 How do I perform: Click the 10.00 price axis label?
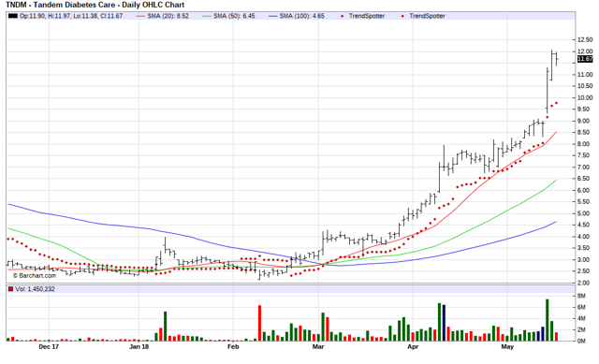pos(585,97)
